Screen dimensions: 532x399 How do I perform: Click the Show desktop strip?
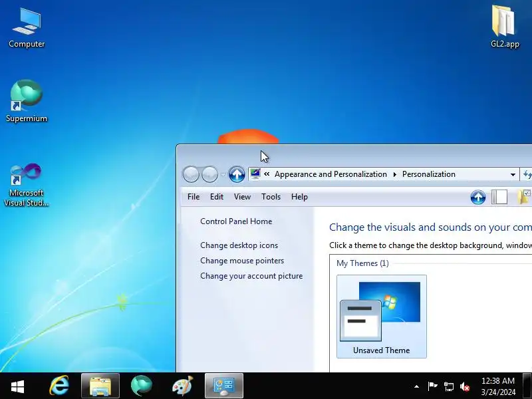[x=527, y=386]
